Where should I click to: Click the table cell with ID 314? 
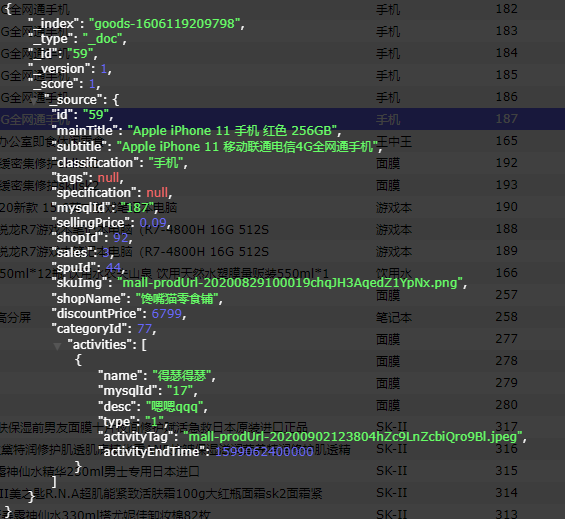(x=506, y=492)
